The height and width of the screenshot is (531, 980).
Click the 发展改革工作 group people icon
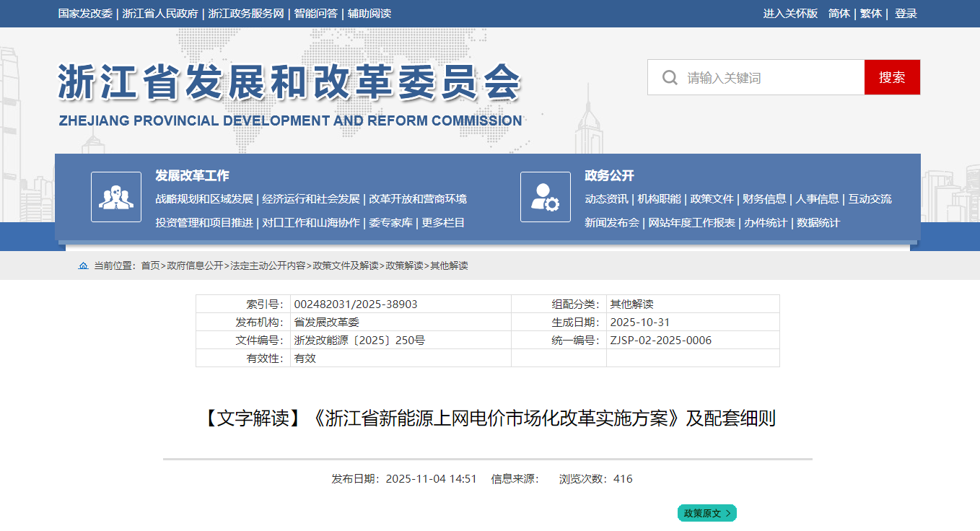click(x=116, y=197)
